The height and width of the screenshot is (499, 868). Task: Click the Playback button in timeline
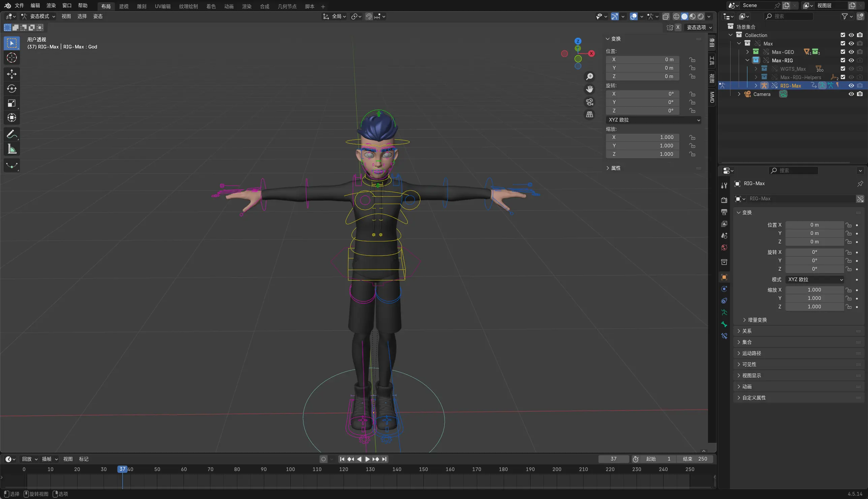(x=30, y=459)
